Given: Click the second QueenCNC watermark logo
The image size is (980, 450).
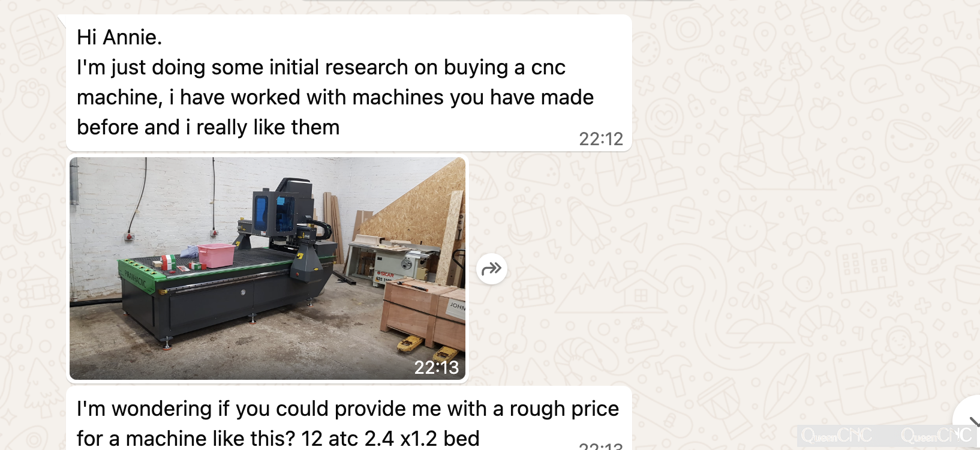Looking at the screenshot, I should click(936, 435).
